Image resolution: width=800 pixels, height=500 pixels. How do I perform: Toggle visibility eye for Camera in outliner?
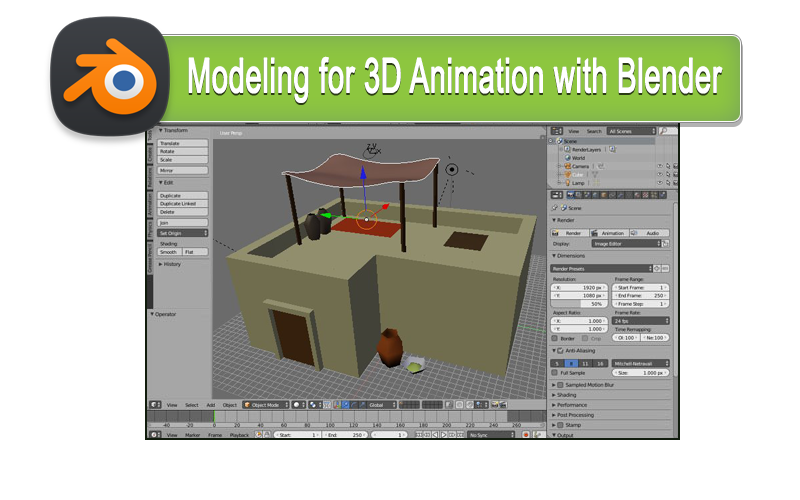[660, 166]
